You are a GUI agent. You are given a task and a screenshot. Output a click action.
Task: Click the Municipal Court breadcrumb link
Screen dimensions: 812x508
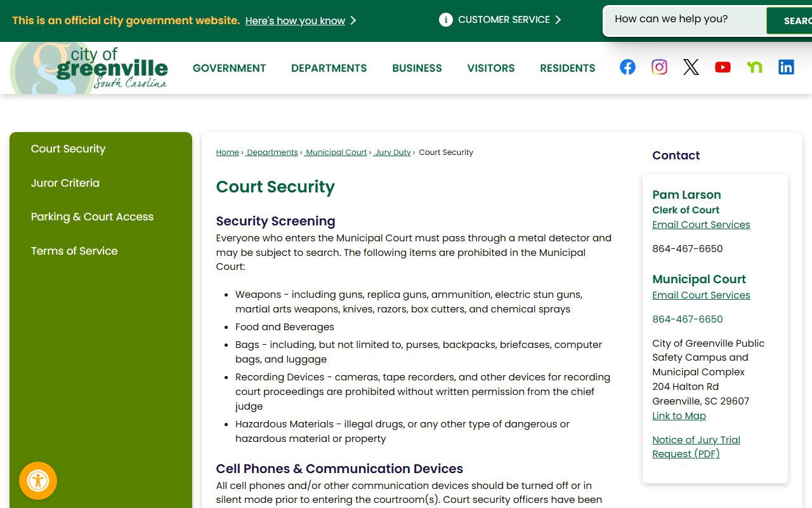coord(336,152)
